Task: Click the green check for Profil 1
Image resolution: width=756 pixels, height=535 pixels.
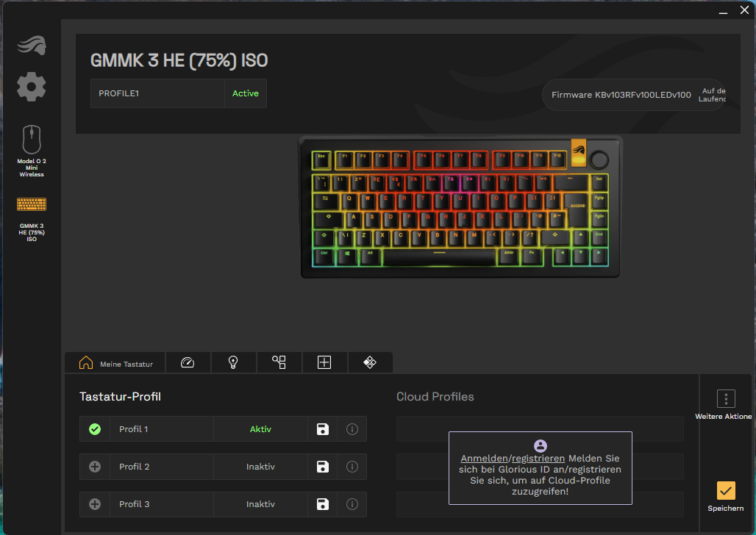Action: coord(95,429)
